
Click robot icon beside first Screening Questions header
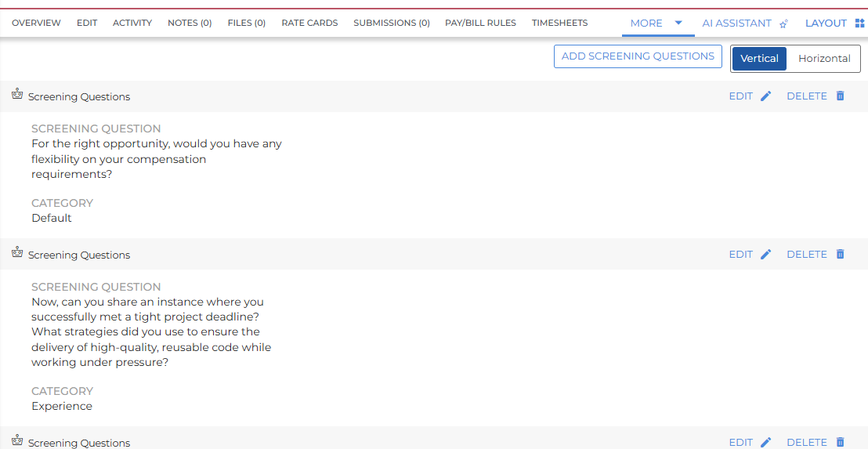(x=17, y=95)
